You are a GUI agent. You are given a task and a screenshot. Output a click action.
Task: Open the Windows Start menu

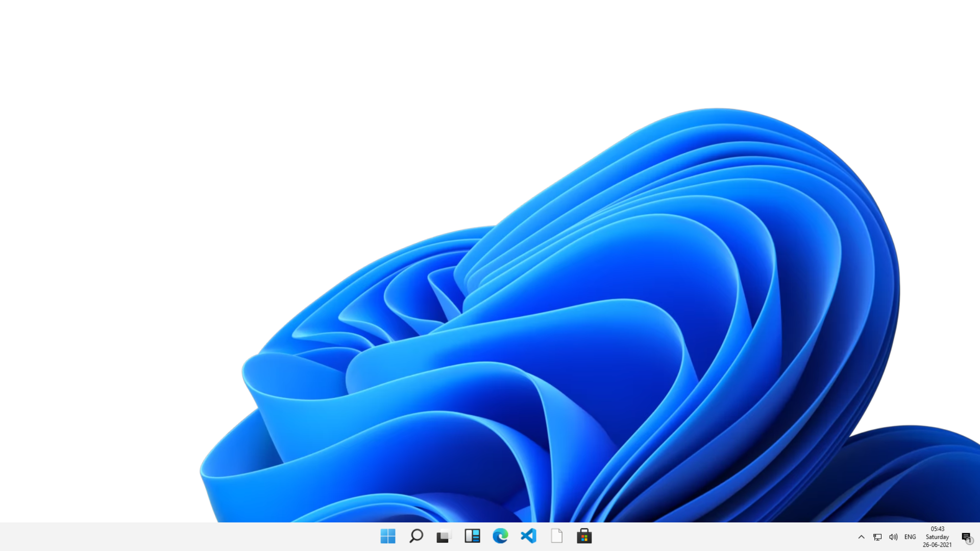pyautogui.click(x=388, y=536)
